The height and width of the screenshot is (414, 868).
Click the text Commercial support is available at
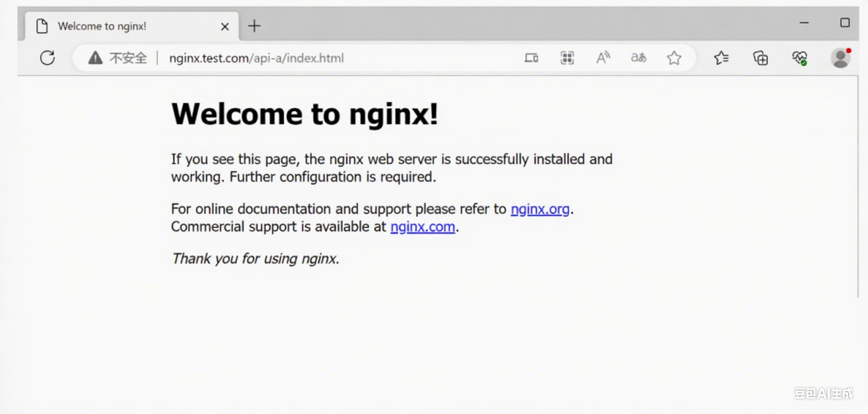pos(279,227)
